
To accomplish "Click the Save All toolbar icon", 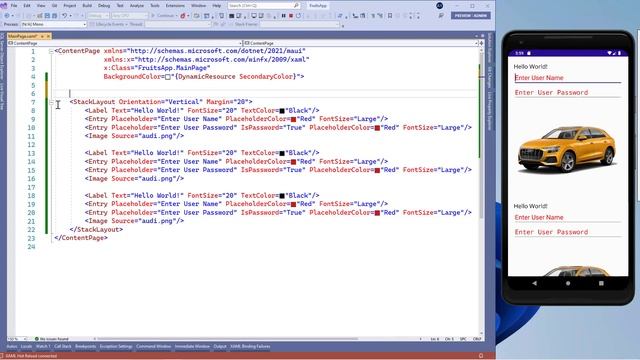I will coord(54,16).
